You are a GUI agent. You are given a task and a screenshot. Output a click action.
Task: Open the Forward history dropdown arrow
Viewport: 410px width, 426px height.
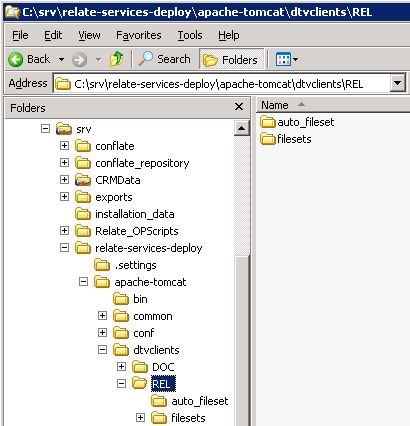click(x=98, y=60)
